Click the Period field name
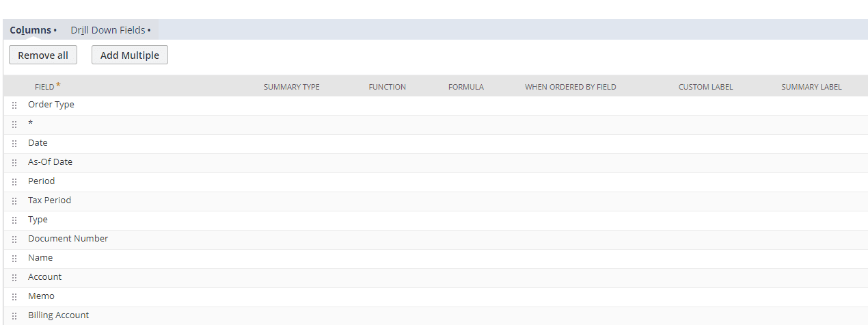The image size is (868, 325). click(41, 181)
